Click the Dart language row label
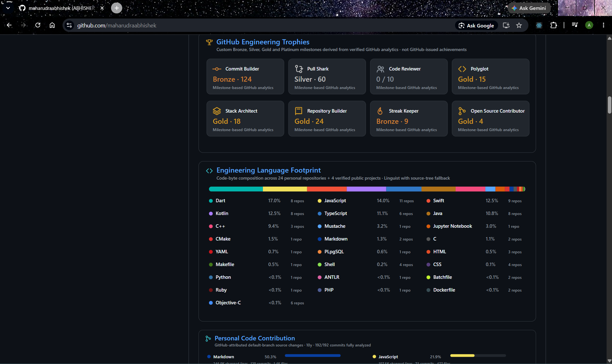The width and height of the screenshot is (612, 364). pyautogui.click(x=220, y=201)
